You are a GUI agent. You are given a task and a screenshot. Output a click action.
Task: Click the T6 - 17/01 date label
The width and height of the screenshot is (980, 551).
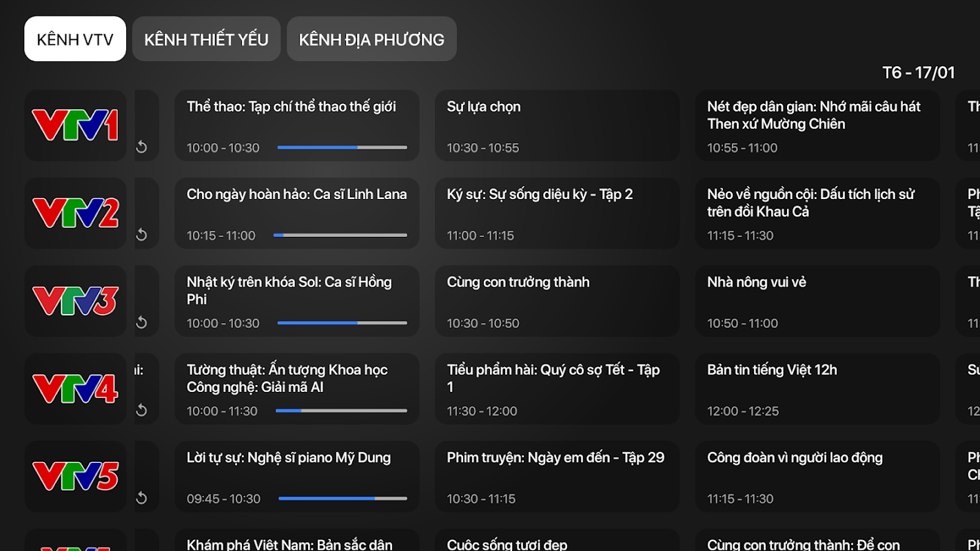pyautogui.click(x=918, y=73)
